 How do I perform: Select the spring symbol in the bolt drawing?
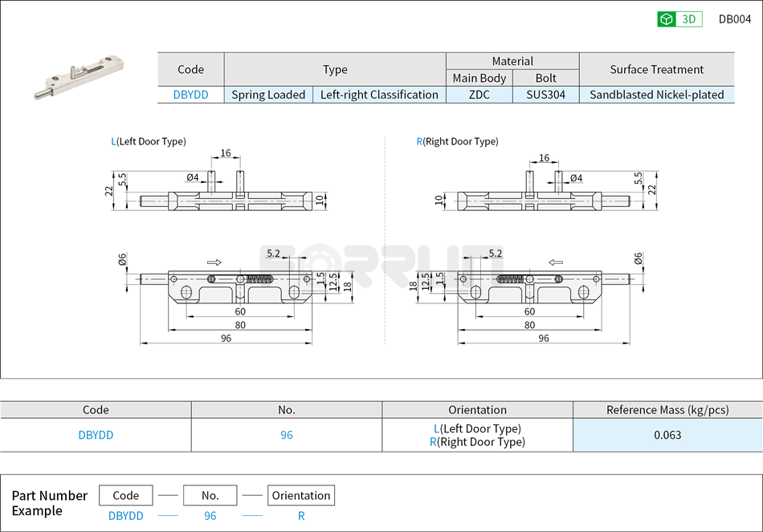[x=259, y=278]
